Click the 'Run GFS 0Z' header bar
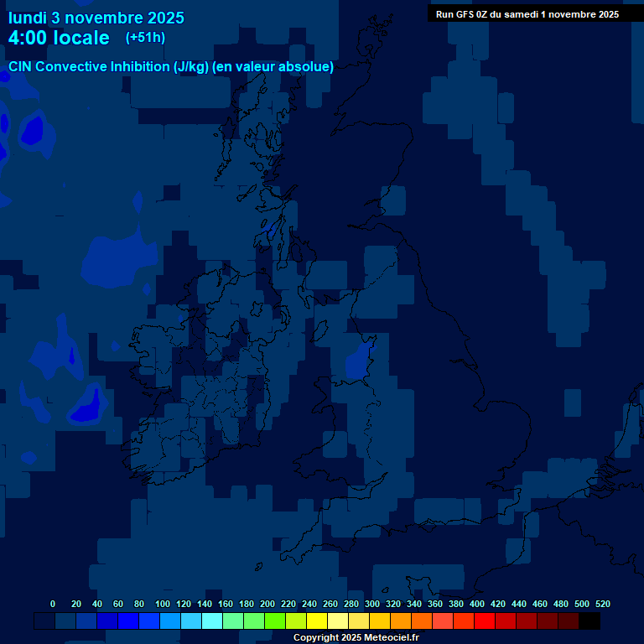Viewport: 644px width, 644px height. tap(527, 14)
